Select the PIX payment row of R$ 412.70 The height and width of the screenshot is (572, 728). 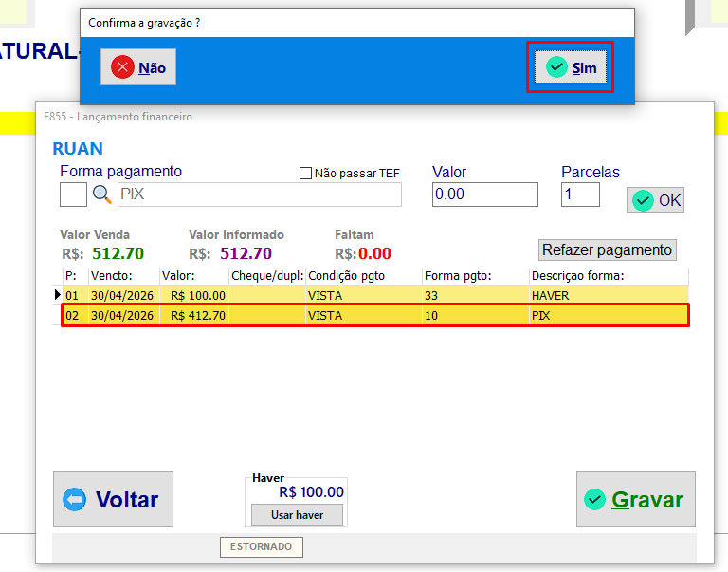[x=375, y=316]
